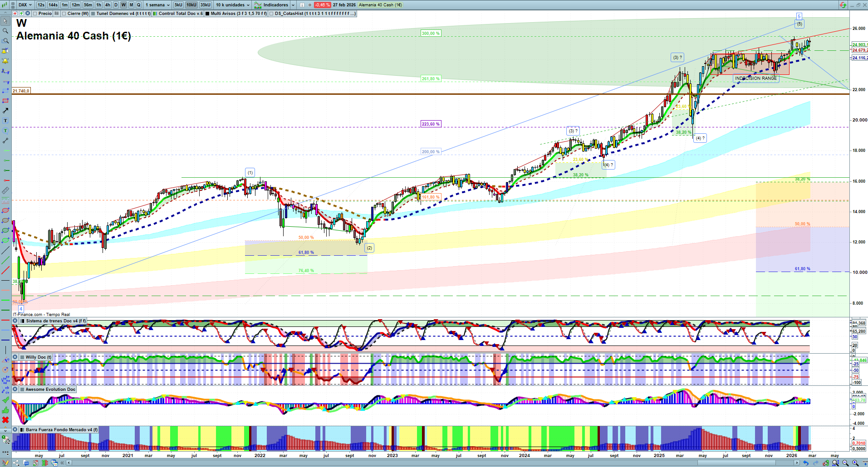Screen dimensions: 868x467
Task: Toggle the DS_CotasHist indicator checkbox
Action: pos(271,14)
